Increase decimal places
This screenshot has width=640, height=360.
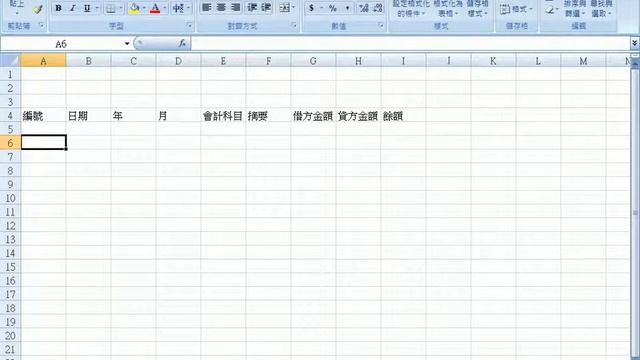point(363,8)
